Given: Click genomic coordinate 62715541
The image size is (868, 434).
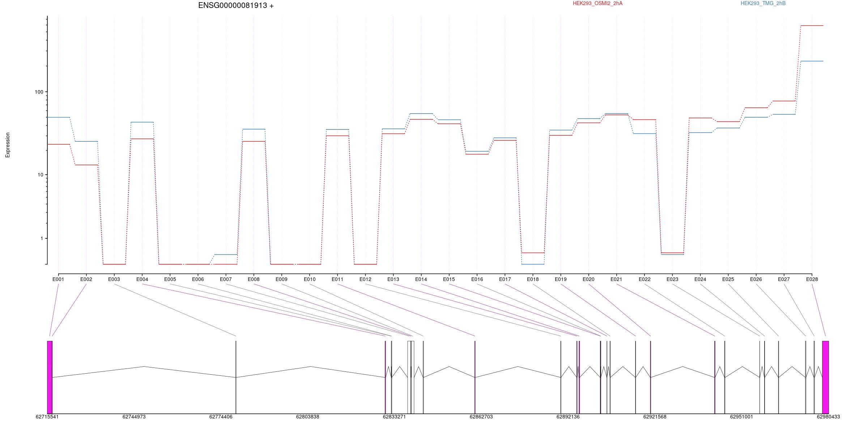Looking at the screenshot, I should [x=47, y=417].
